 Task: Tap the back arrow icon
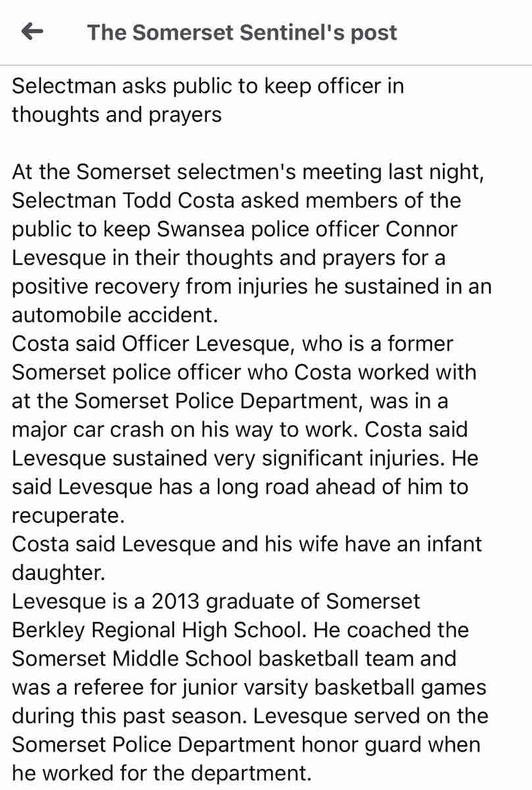tap(32, 31)
